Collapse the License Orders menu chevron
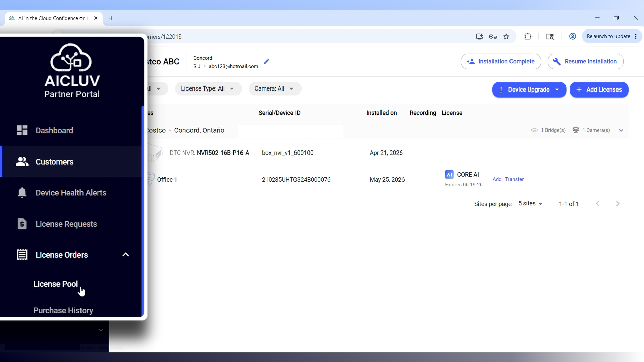The image size is (644, 362). (x=126, y=255)
